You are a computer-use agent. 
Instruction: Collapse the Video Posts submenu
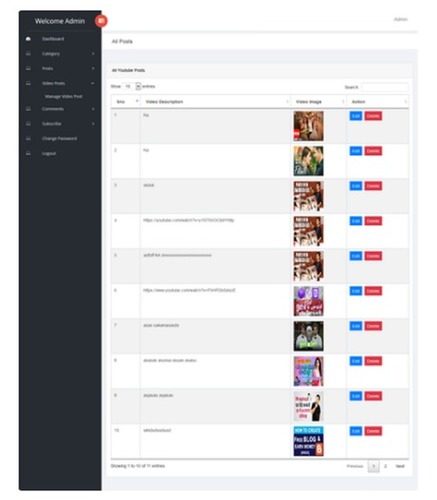click(x=93, y=83)
